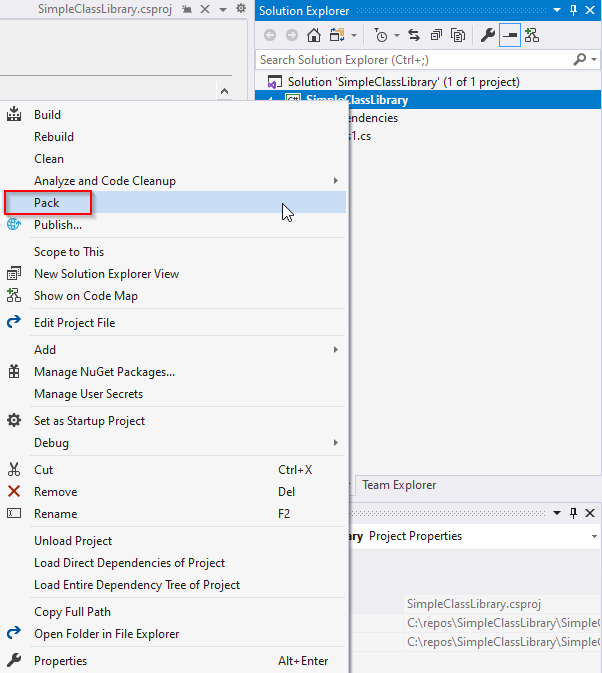
Task: Click the gear icon beside the document tabs
Action: tap(240, 8)
